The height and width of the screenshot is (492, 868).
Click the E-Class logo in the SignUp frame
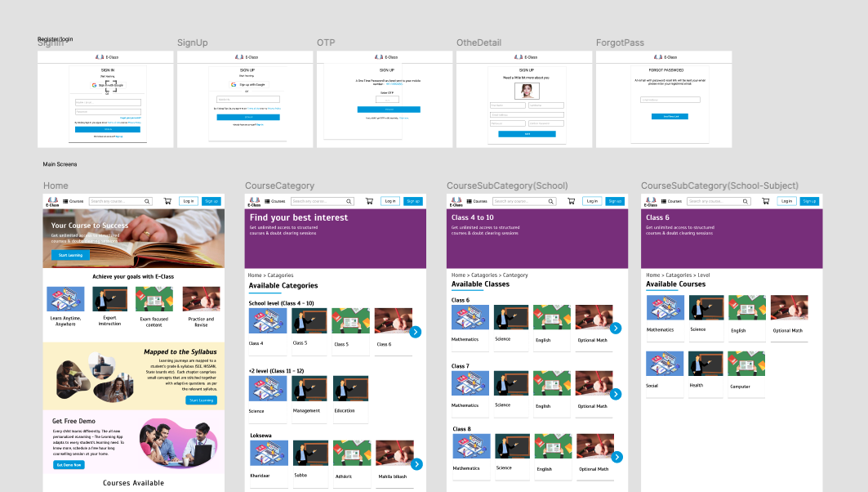[x=247, y=57]
